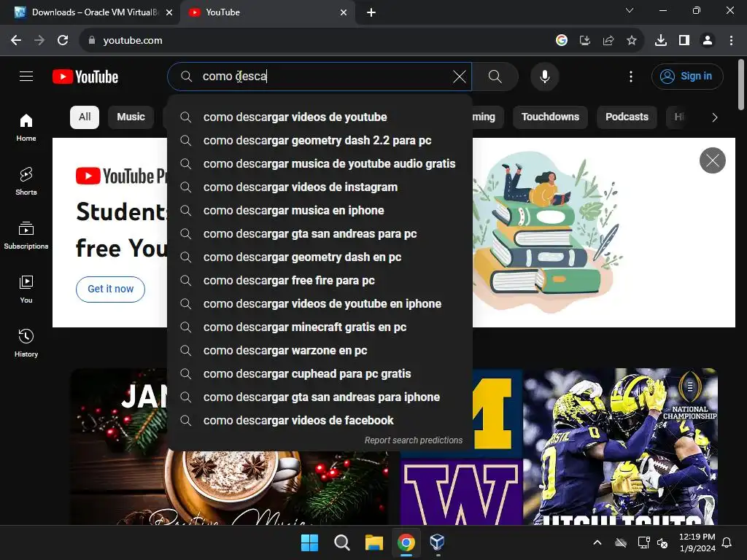Screen dimensions: 747x560
Task: Go back with the browser back arrow
Action: pos(16,41)
